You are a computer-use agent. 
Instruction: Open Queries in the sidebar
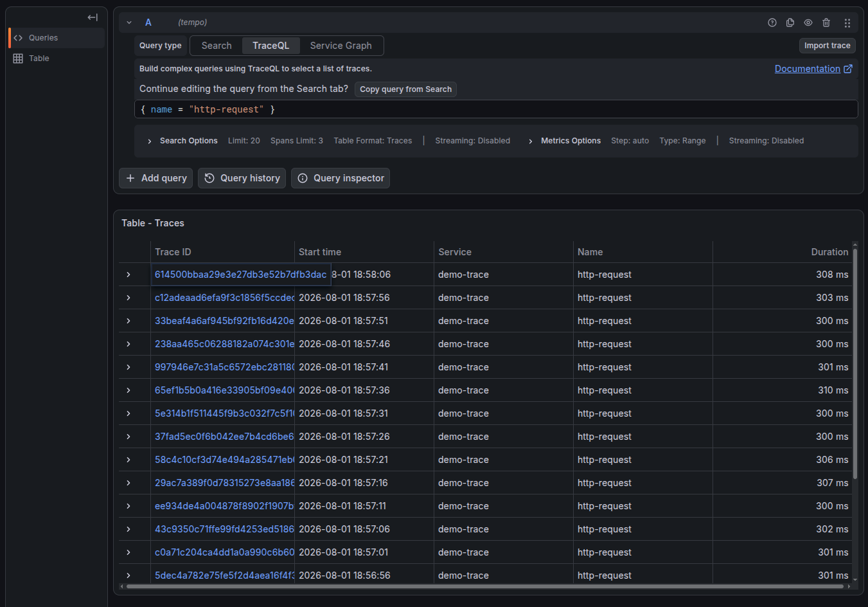pos(57,38)
